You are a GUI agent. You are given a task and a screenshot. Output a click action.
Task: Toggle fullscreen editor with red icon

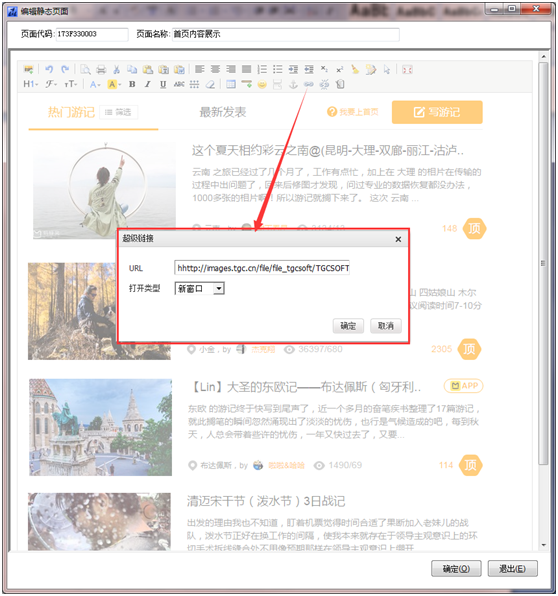(407, 70)
